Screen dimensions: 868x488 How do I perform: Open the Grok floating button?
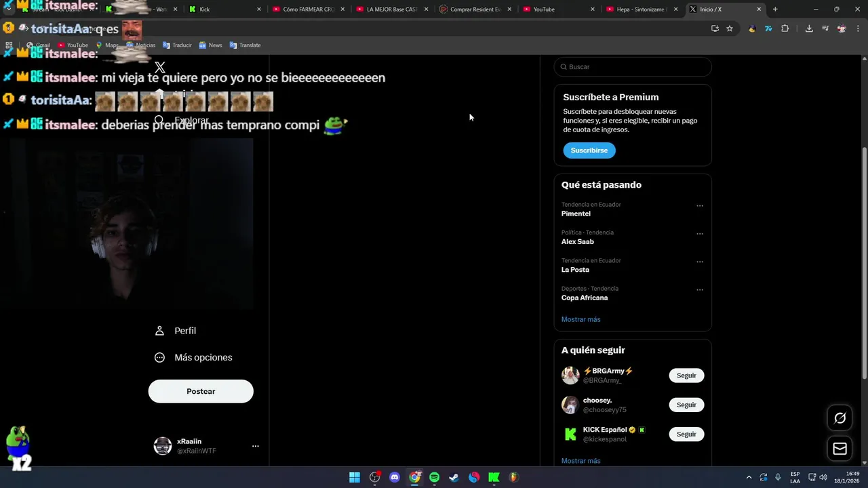(x=840, y=418)
